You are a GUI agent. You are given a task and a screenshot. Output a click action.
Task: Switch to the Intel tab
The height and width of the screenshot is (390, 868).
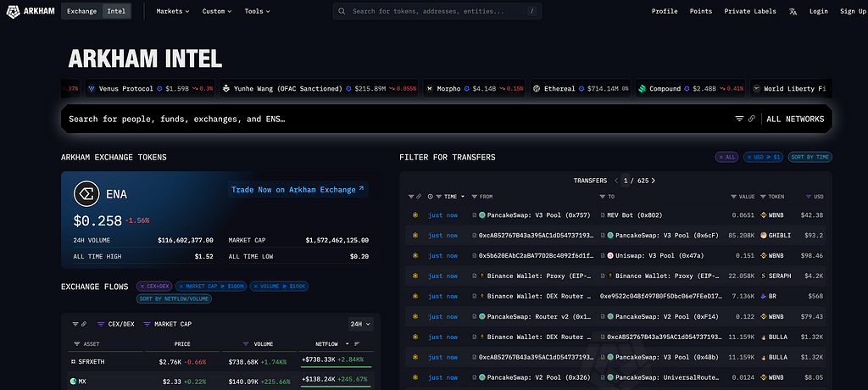pos(116,11)
